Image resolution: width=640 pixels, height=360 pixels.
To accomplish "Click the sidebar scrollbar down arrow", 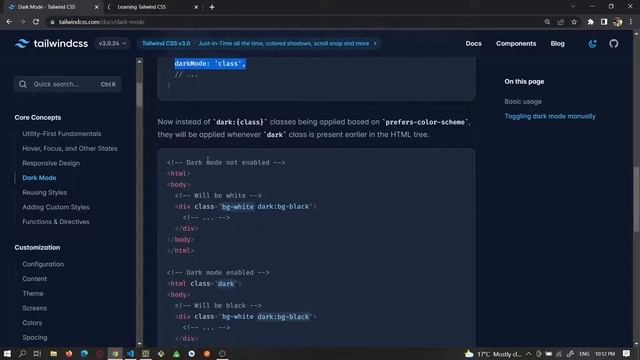I will click(x=140, y=344).
